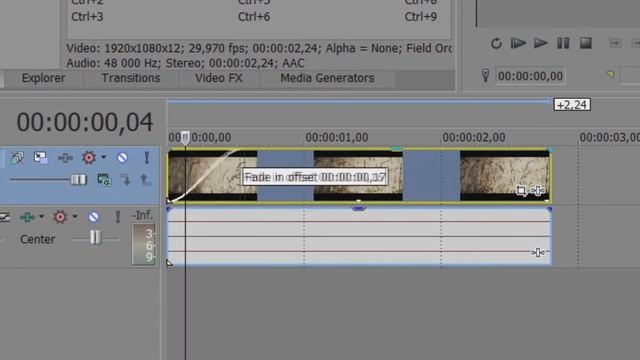Viewport: 640px width, 360px height.
Task: Click the -Inf. volume readout on the audio track
Action: tap(142, 215)
